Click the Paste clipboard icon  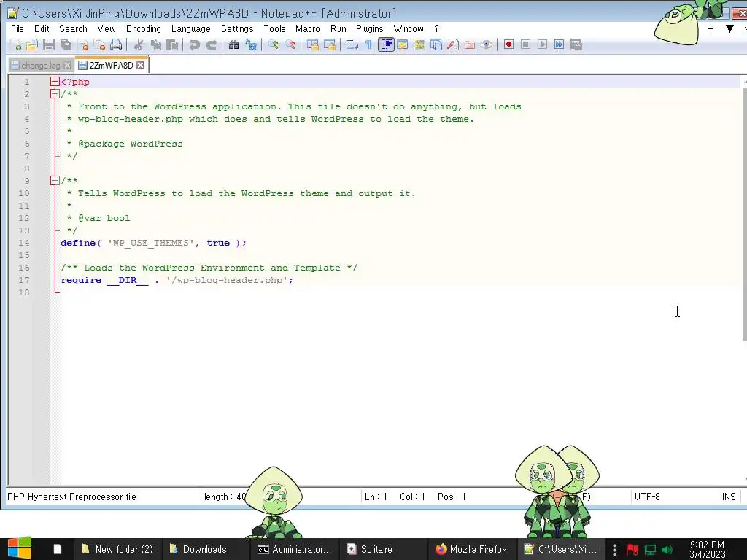(x=172, y=44)
